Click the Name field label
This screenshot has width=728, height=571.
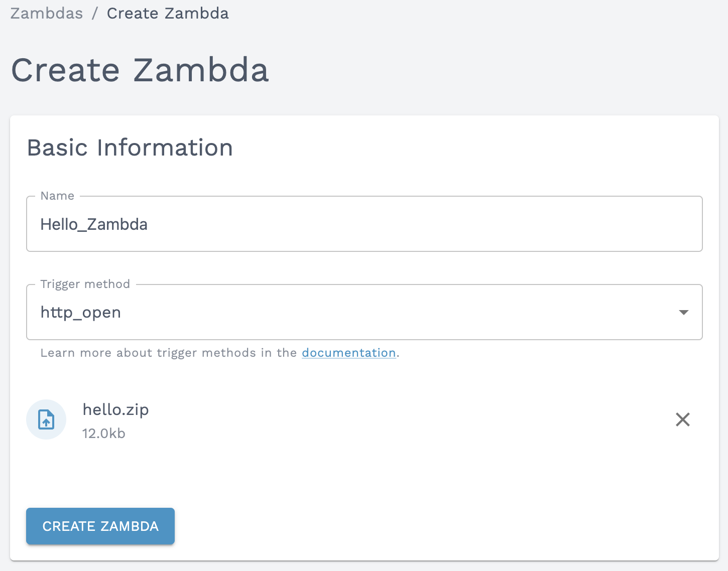57,196
